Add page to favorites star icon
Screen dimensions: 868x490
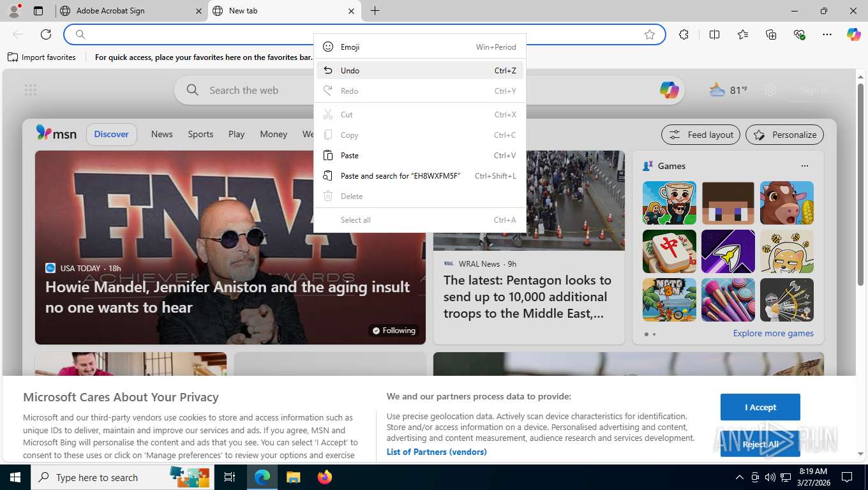pos(650,34)
